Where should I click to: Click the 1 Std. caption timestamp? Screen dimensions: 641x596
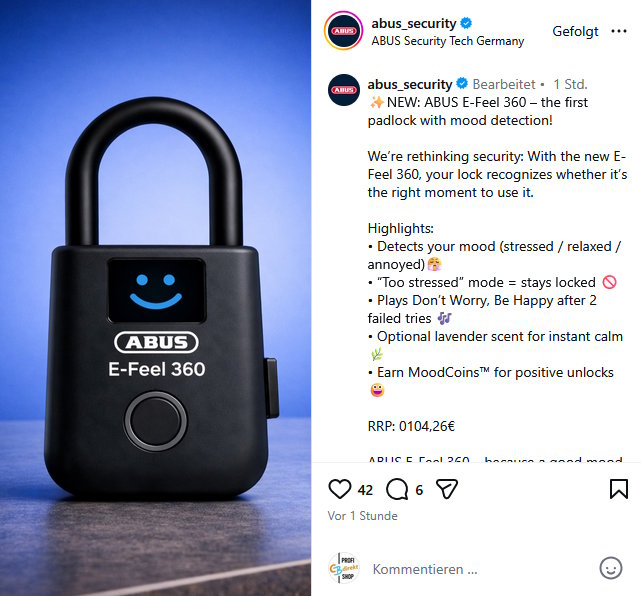[x=570, y=84]
